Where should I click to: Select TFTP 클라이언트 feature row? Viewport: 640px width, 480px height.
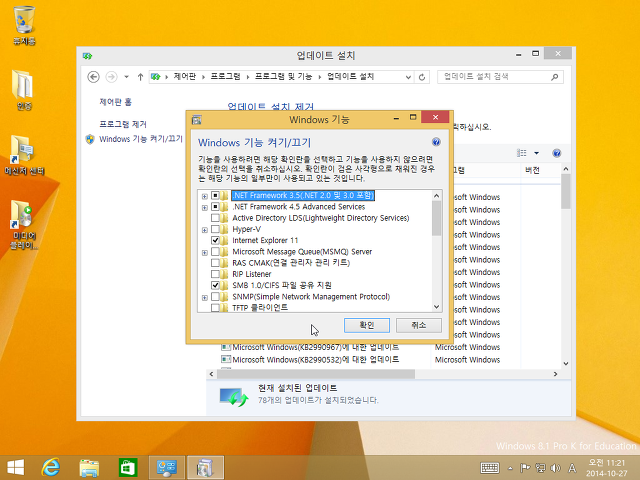(260, 307)
